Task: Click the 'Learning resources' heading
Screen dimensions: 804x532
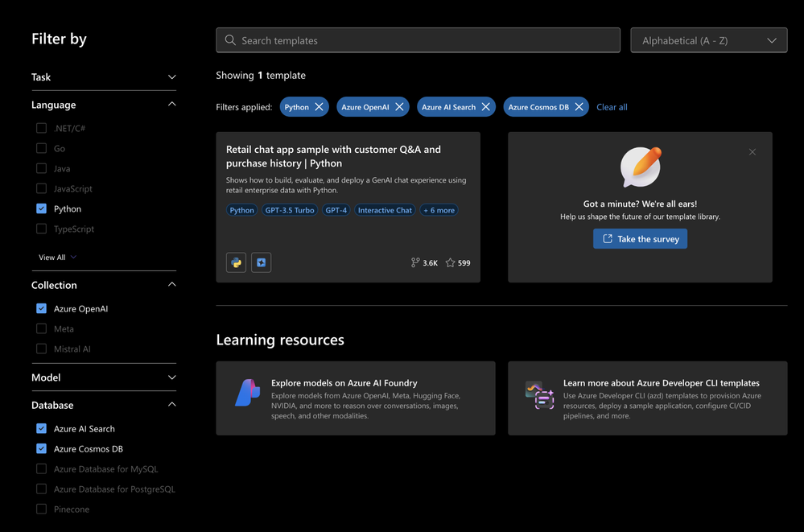Action: pyautogui.click(x=280, y=340)
